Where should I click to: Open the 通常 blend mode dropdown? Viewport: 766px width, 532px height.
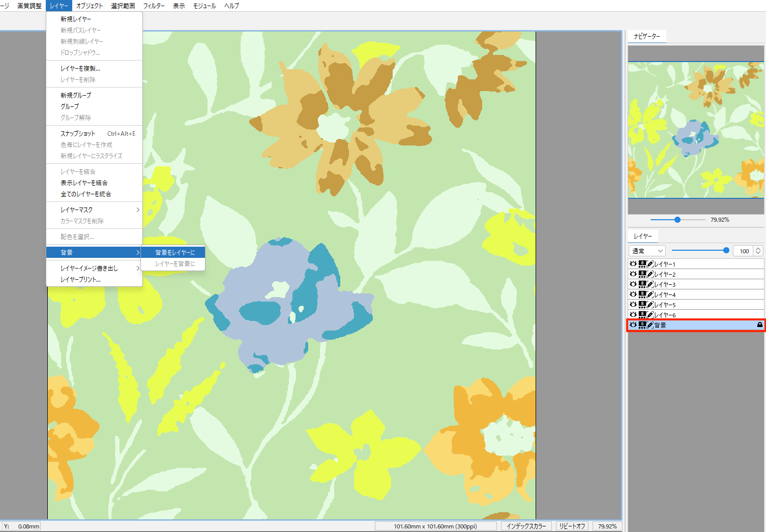tap(647, 251)
